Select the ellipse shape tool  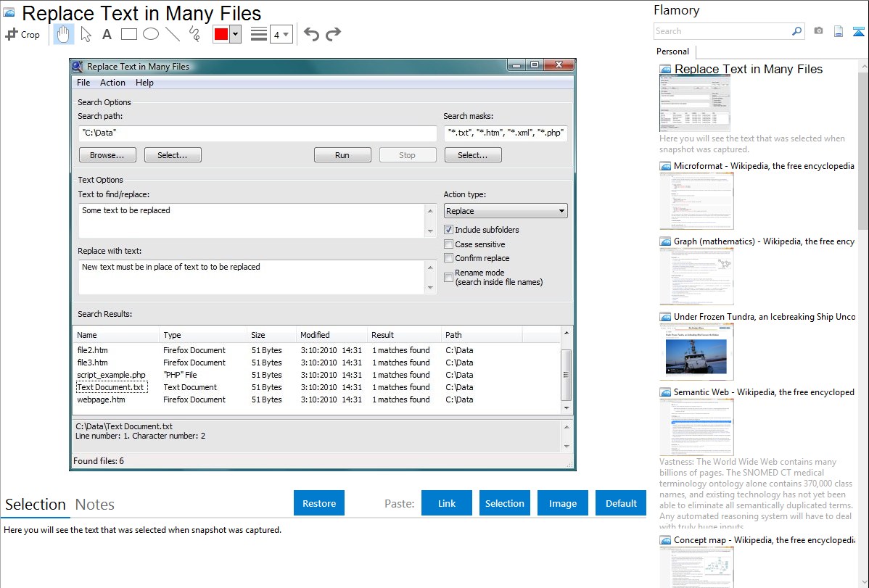[150, 34]
